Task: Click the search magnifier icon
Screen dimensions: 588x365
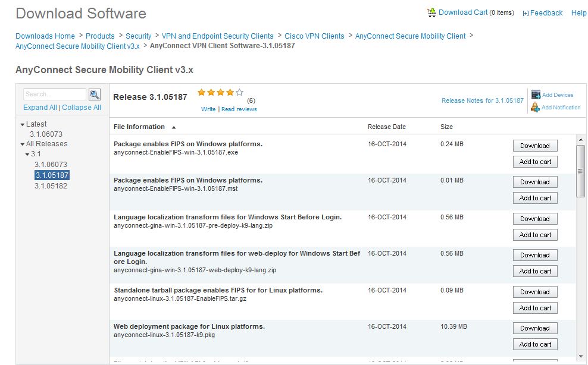Action: pos(95,95)
